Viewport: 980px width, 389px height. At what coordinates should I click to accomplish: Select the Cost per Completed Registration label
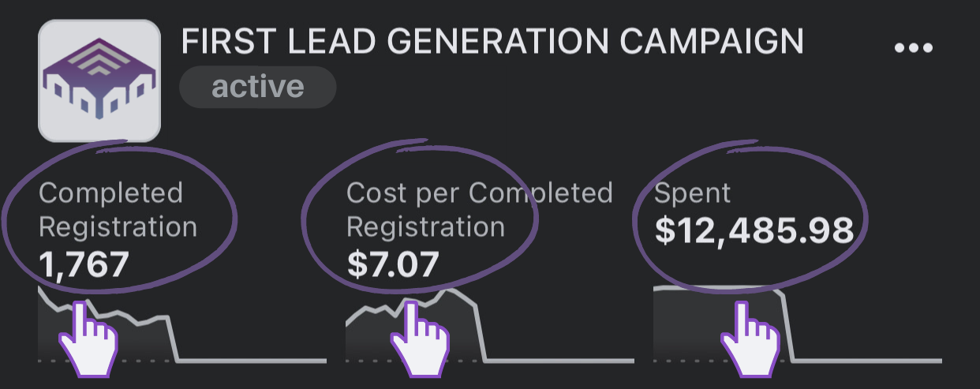tap(479, 210)
